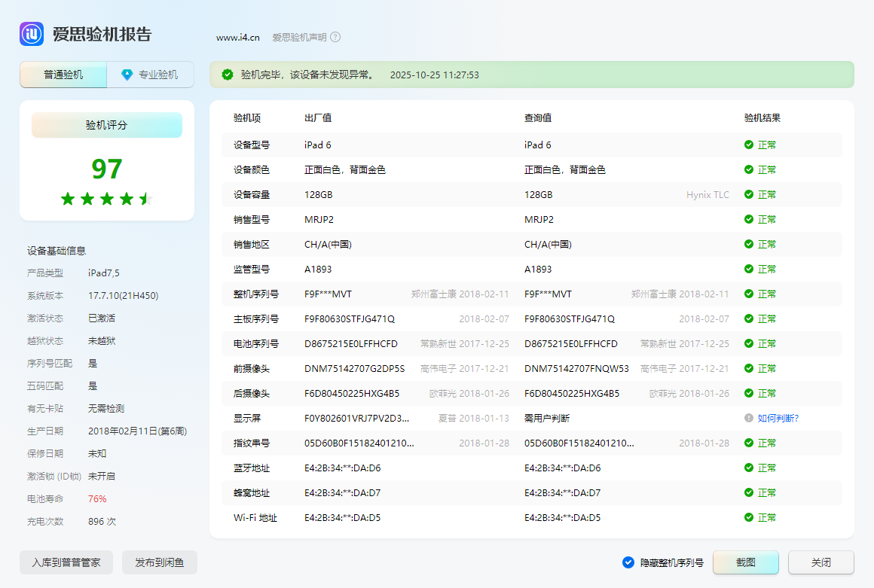The height and width of the screenshot is (588, 874).
Task: Click the 入库到普普管家 button
Action: (66, 562)
